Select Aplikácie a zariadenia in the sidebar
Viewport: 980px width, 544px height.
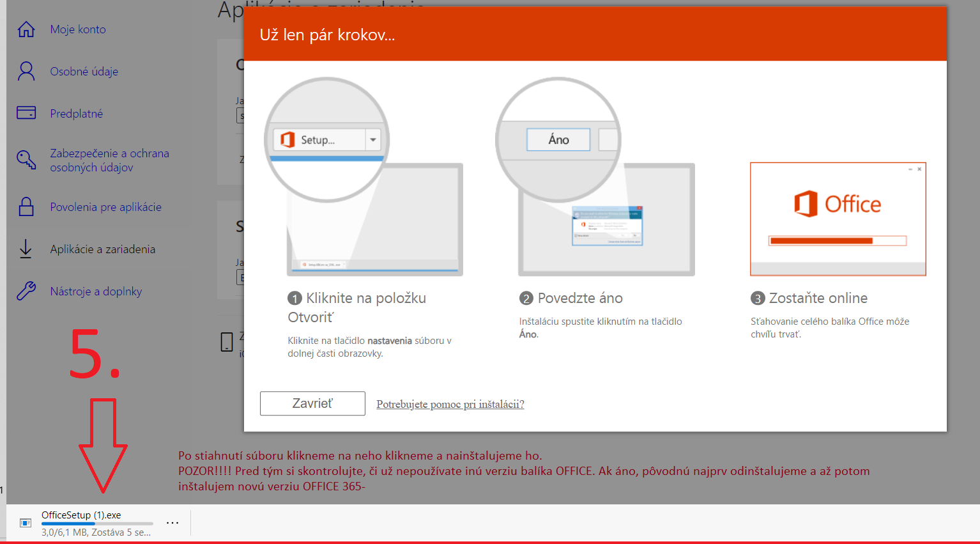103,249
